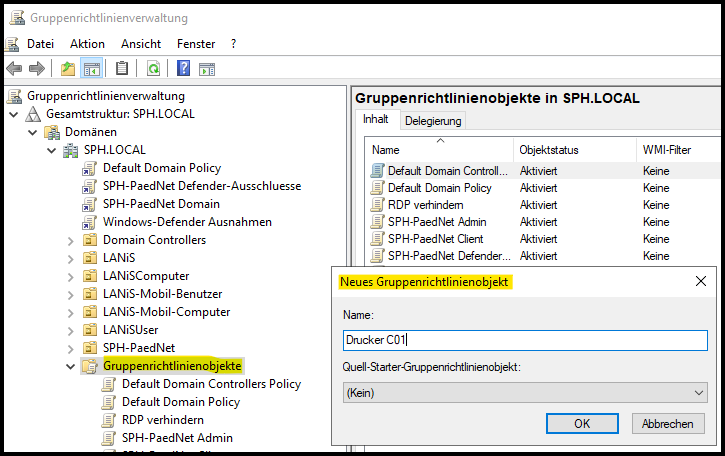Go forward with the right arrow toolbar icon
Screen dimensions: 725x456
pos(37,69)
